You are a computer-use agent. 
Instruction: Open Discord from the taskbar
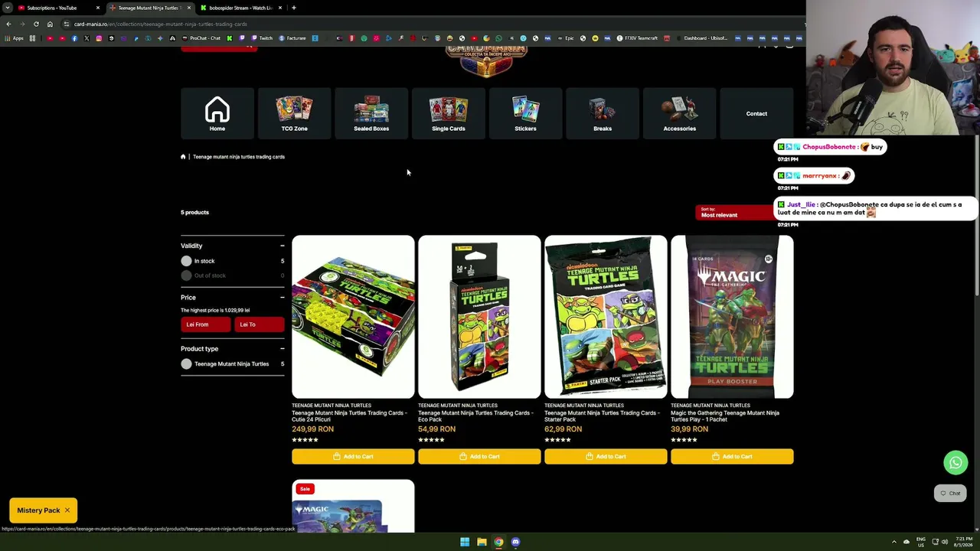(515, 542)
